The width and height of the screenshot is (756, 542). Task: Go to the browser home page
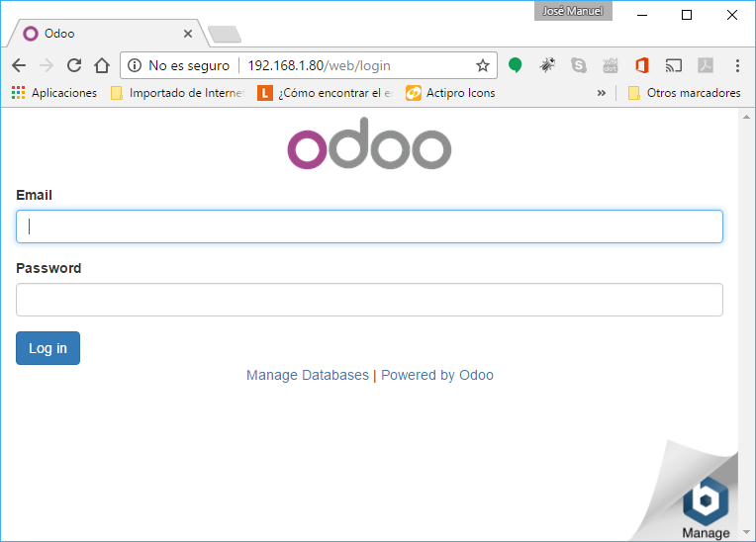[101, 66]
